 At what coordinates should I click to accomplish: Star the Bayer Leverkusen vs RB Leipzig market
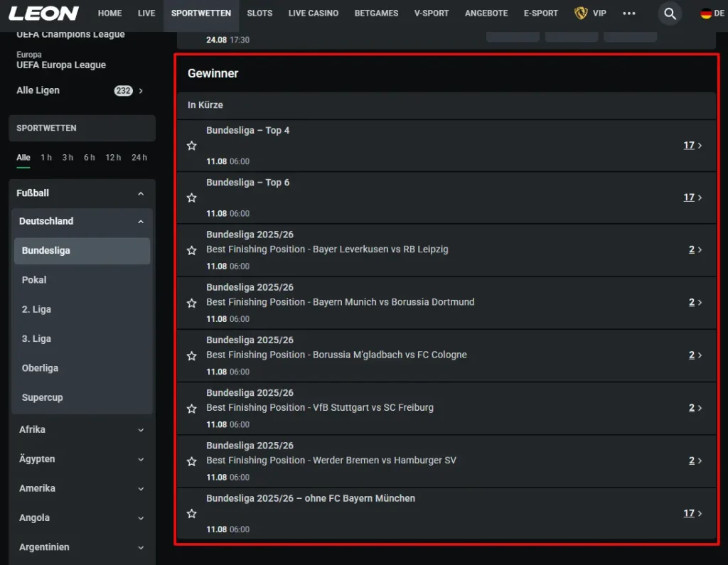(x=192, y=250)
